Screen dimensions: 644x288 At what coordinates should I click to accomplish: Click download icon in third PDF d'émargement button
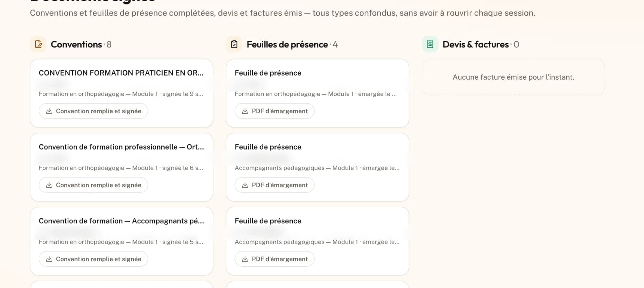245,259
